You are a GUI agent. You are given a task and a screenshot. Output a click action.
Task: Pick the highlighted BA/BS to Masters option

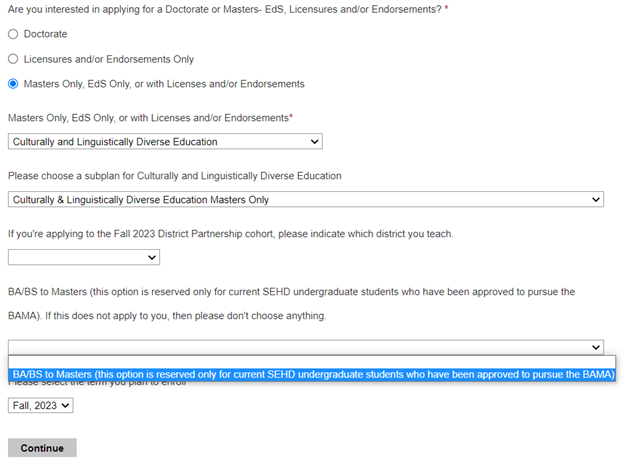coord(313,375)
